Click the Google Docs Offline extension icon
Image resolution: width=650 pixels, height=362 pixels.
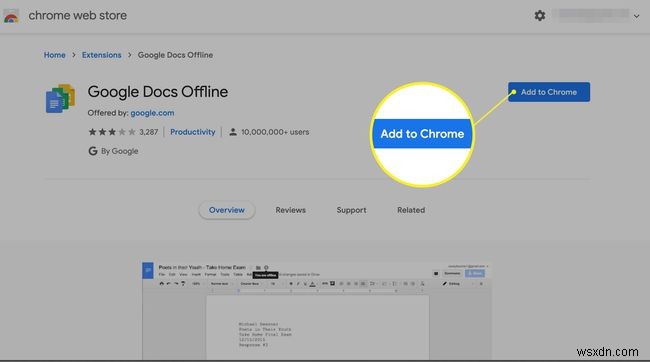tap(61, 98)
